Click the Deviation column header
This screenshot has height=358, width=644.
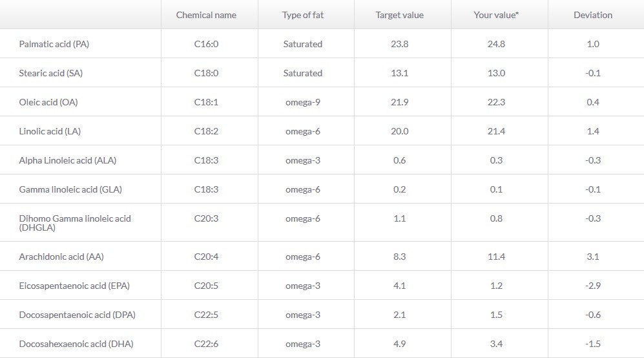coord(593,16)
